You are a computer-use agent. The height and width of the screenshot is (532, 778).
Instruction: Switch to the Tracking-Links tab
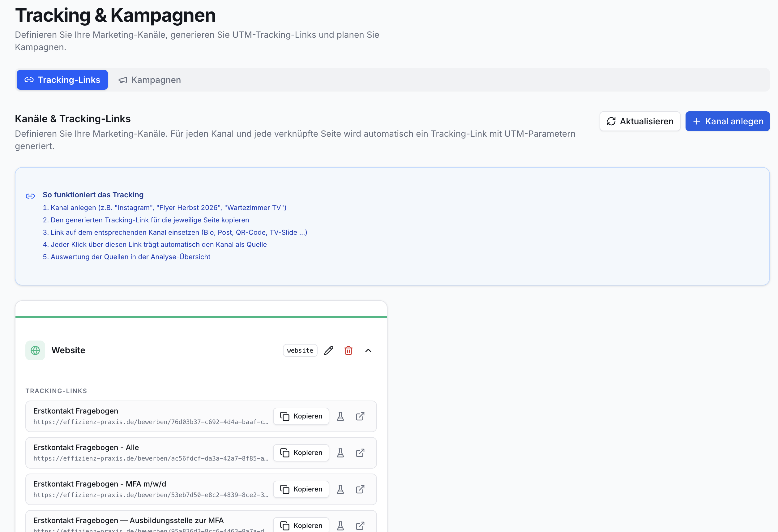pos(62,80)
